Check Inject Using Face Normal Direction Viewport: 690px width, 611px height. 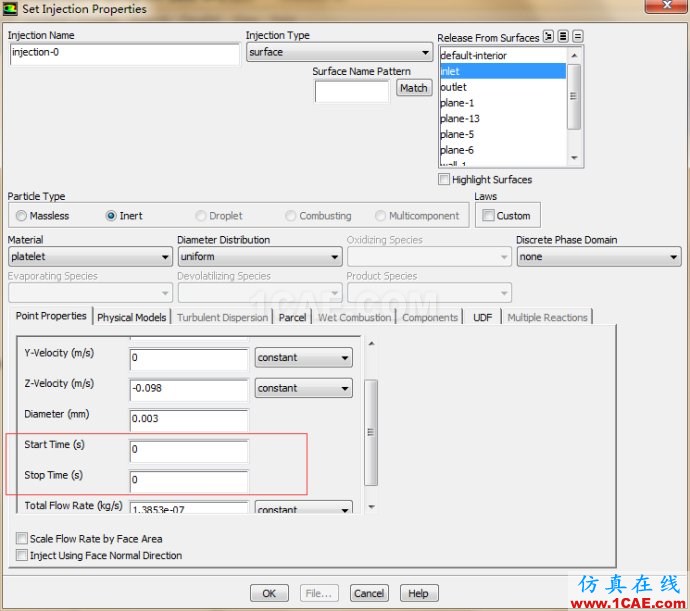pos(21,555)
